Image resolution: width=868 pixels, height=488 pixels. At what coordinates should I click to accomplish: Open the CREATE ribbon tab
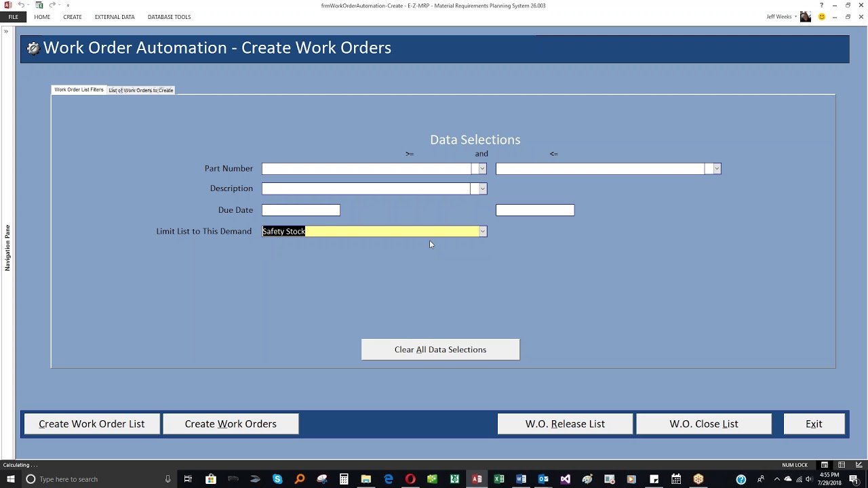tap(73, 17)
